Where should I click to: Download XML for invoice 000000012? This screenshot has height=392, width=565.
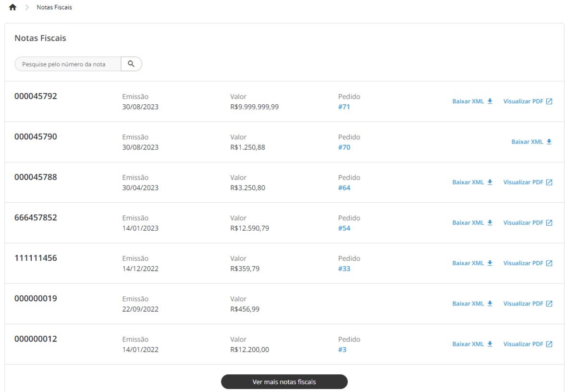pyautogui.click(x=472, y=344)
